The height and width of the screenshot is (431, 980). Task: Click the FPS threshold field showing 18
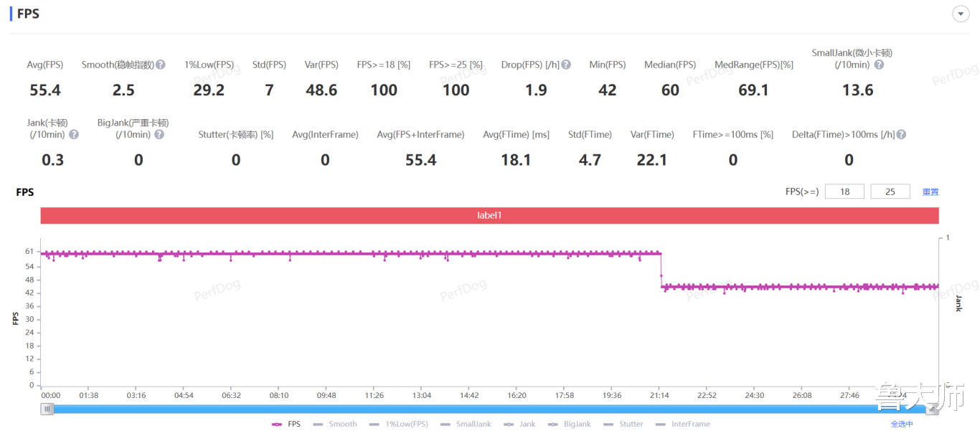(x=844, y=191)
